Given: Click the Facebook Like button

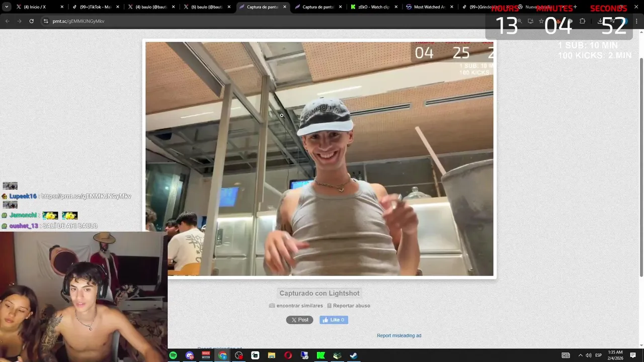Looking at the screenshot, I should pos(334,320).
